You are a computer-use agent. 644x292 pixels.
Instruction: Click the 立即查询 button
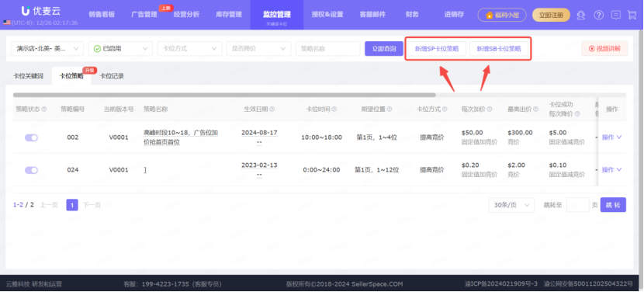tap(384, 48)
